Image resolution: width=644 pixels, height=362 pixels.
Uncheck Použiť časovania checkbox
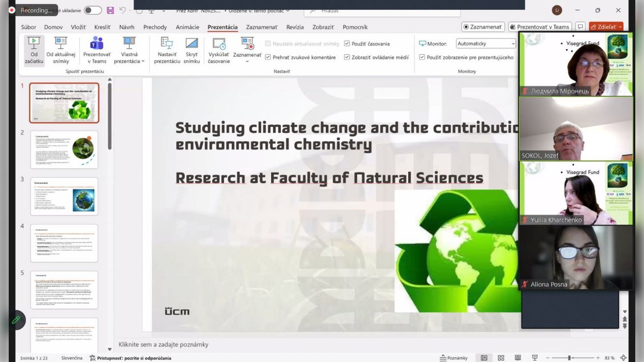347,44
